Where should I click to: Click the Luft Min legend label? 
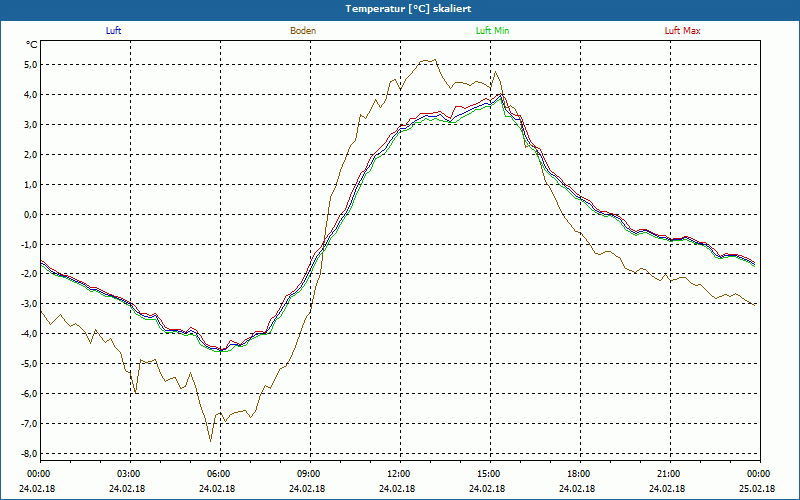tap(492, 31)
